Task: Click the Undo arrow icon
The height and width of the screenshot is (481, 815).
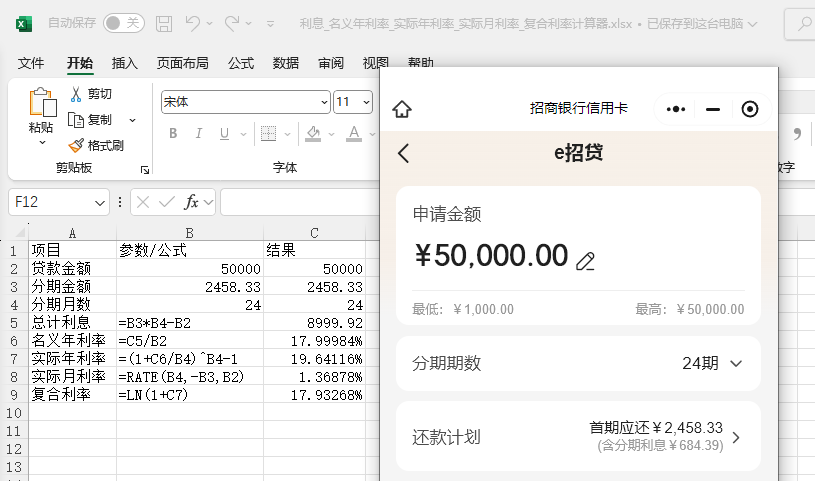Action: (x=193, y=23)
